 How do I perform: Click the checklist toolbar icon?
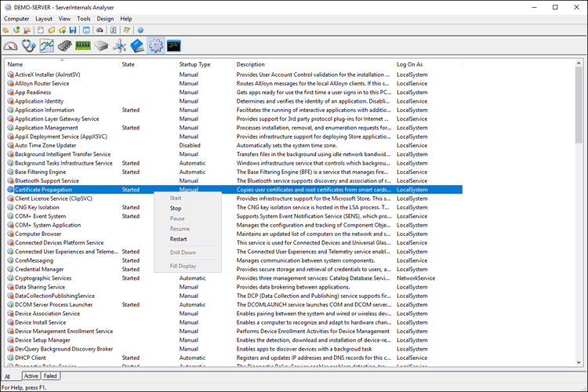click(113, 30)
